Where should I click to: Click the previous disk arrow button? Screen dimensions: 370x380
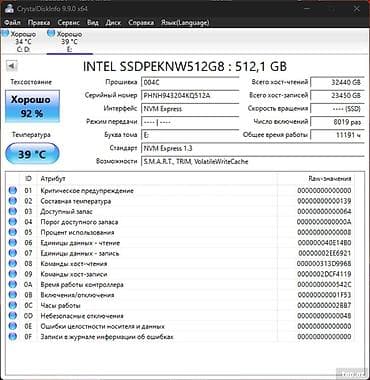click(12, 65)
